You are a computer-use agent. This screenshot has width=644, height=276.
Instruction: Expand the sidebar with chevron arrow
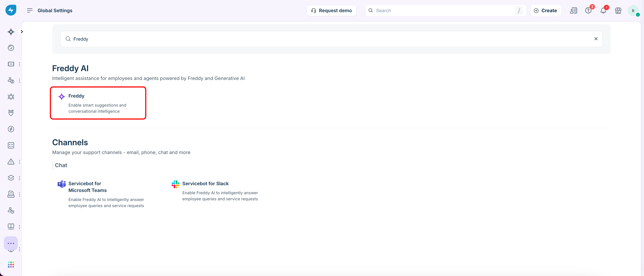coord(22,32)
